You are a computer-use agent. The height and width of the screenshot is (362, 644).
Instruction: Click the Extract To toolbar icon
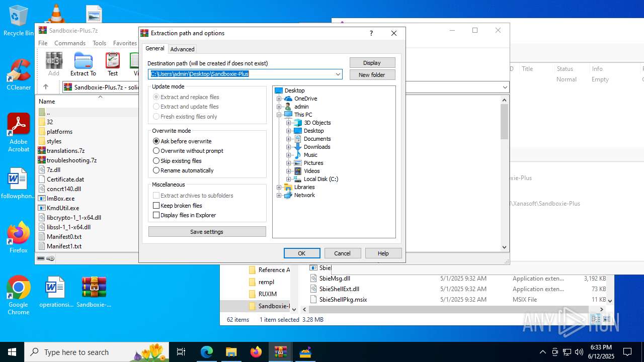83,64
